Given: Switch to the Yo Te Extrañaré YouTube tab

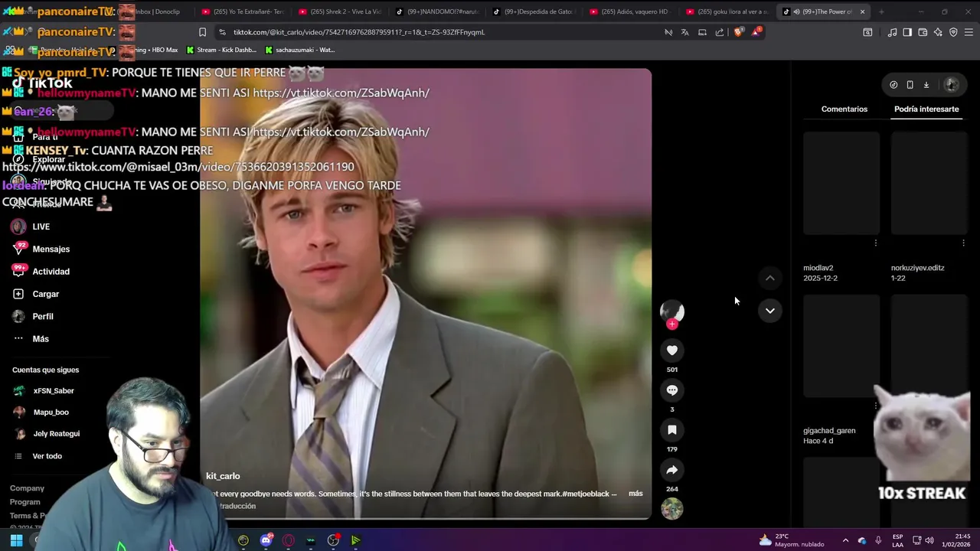Looking at the screenshot, I should (242, 11).
